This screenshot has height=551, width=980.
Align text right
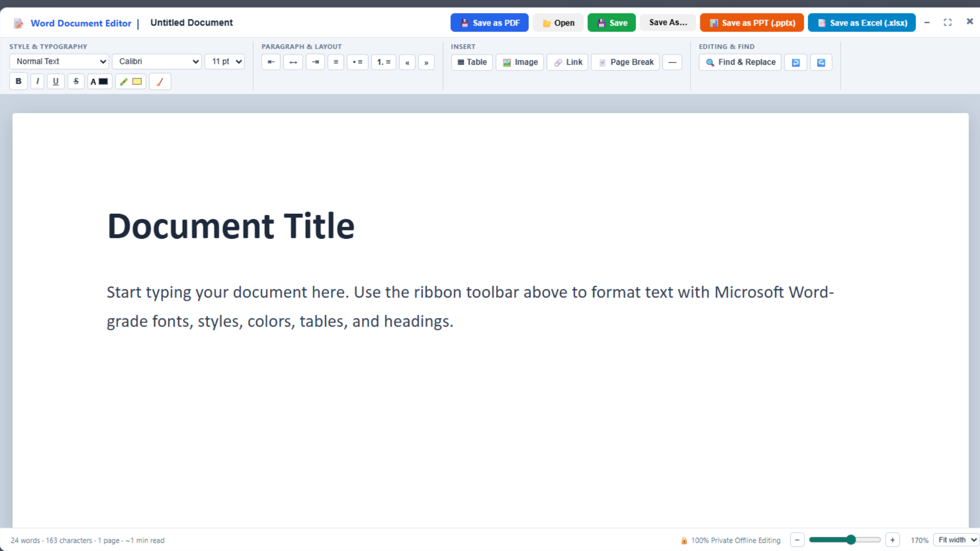click(315, 62)
